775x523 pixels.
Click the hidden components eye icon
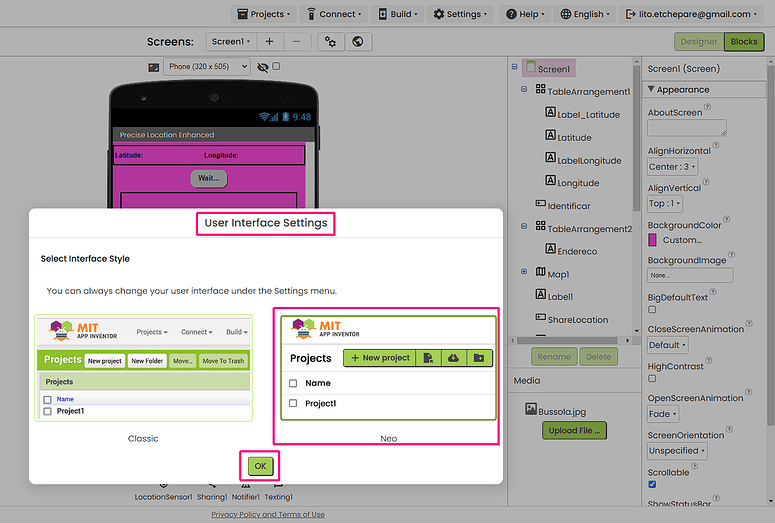(x=263, y=67)
